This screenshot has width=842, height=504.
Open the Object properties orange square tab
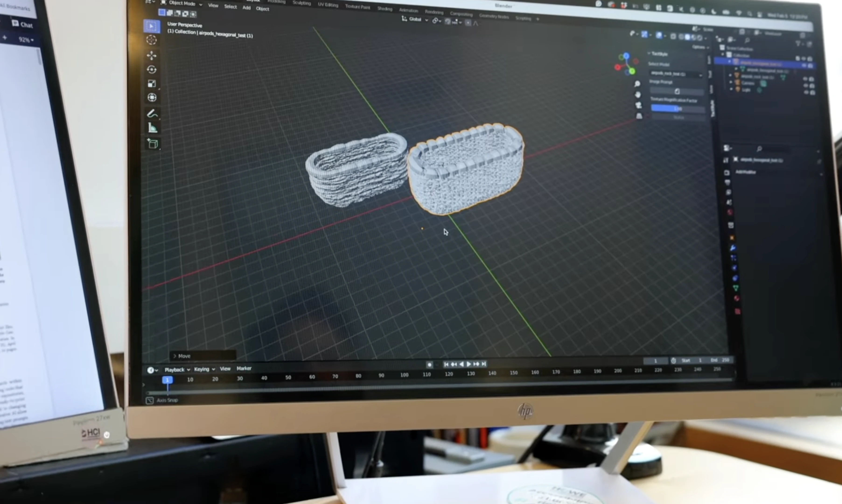point(732,238)
